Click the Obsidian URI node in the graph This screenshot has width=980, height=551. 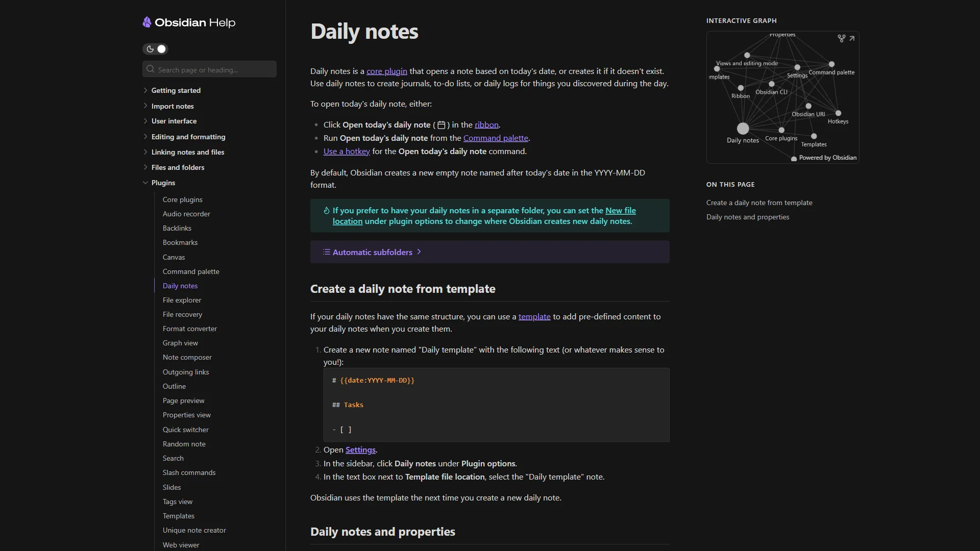(x=808, y=106)
